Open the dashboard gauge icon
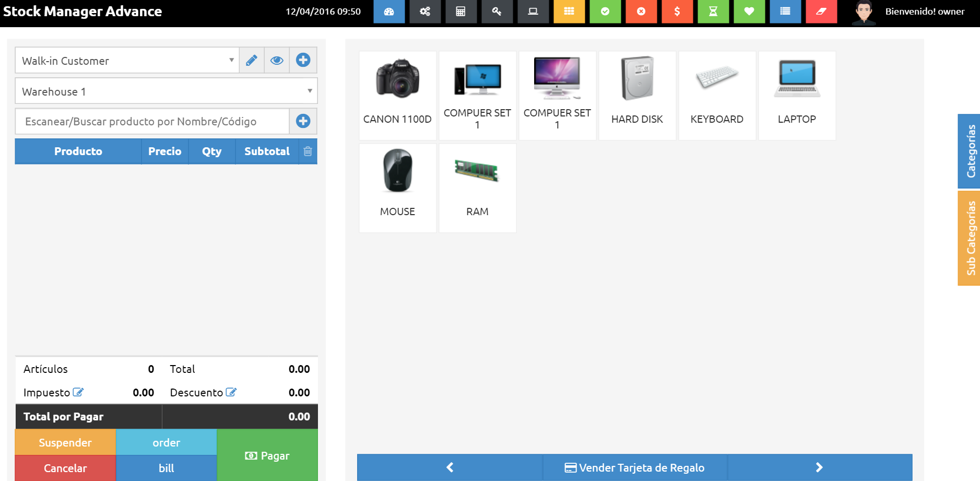The height and width of the screenshot is (481, 980). [389, 11]
